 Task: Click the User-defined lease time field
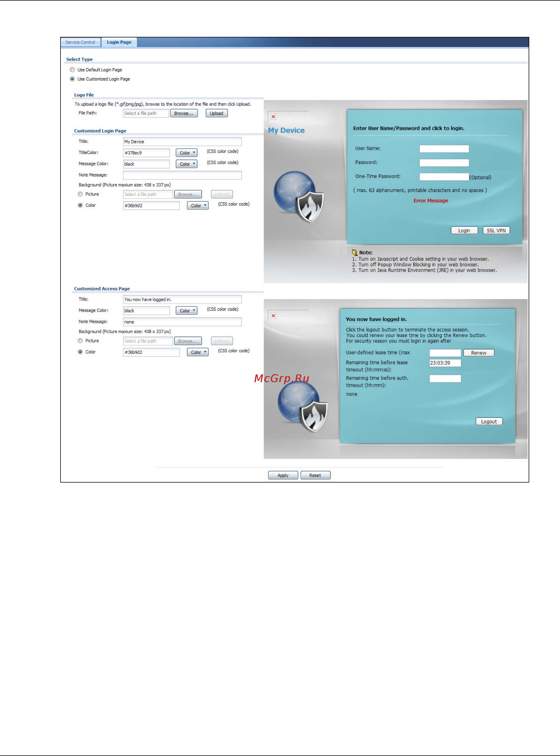445,353
